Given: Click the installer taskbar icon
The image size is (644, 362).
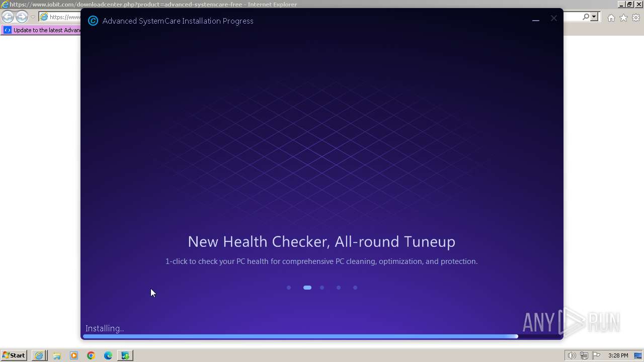Looking at the screenshot, I should [x=125, y=355].
